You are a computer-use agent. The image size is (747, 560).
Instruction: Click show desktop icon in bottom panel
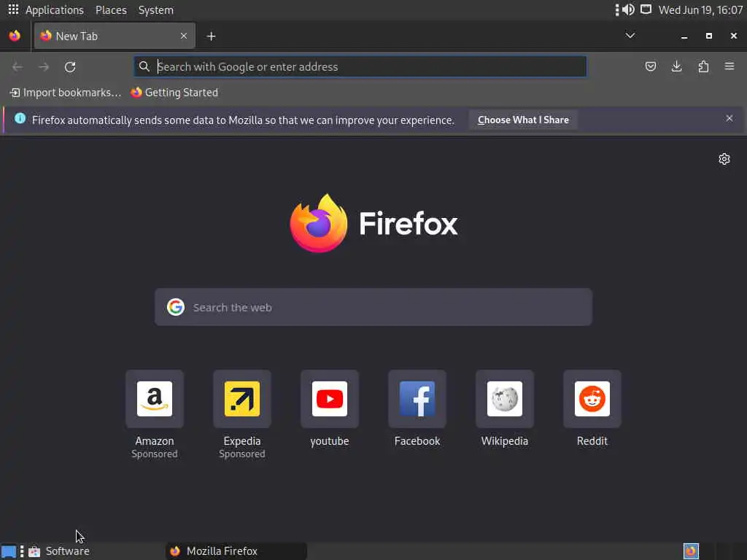[9, 551]
